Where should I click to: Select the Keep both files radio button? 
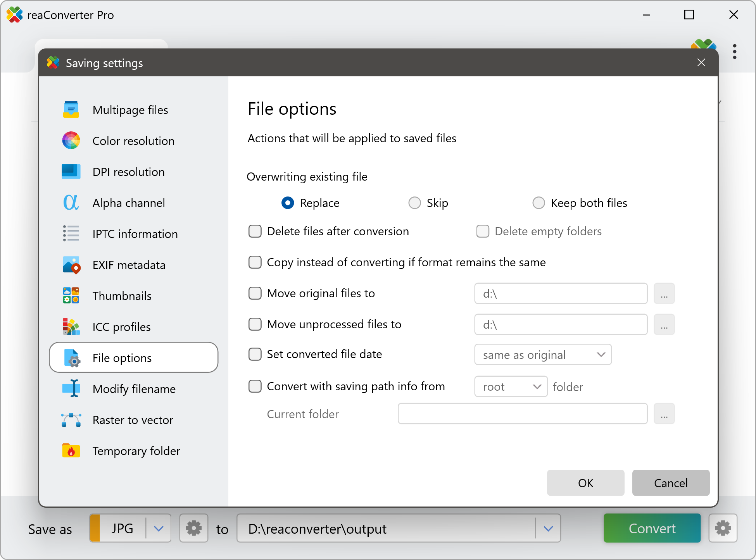pos(539,203)
